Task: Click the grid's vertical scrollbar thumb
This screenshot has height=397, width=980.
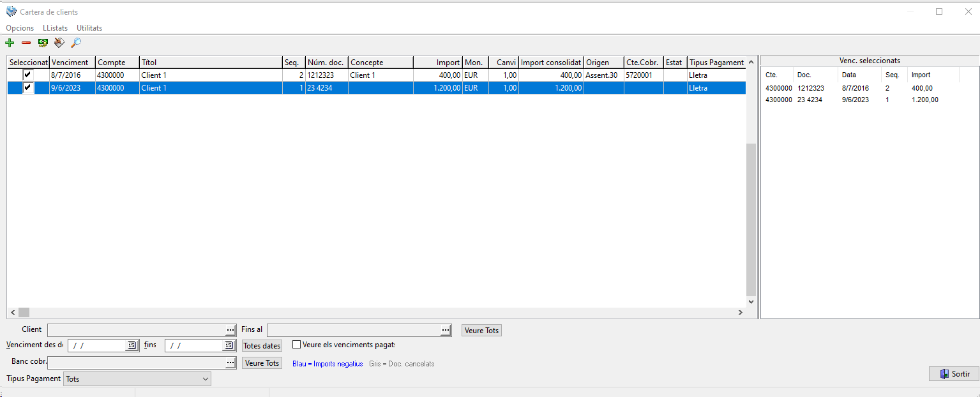Action: click(x=751, y=219)
